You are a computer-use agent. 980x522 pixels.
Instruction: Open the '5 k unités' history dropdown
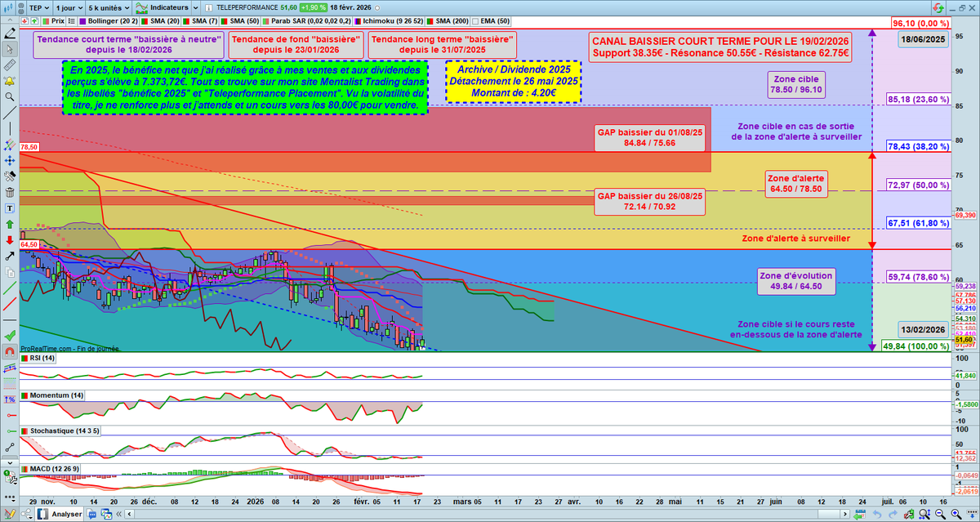tap(107, 7)
